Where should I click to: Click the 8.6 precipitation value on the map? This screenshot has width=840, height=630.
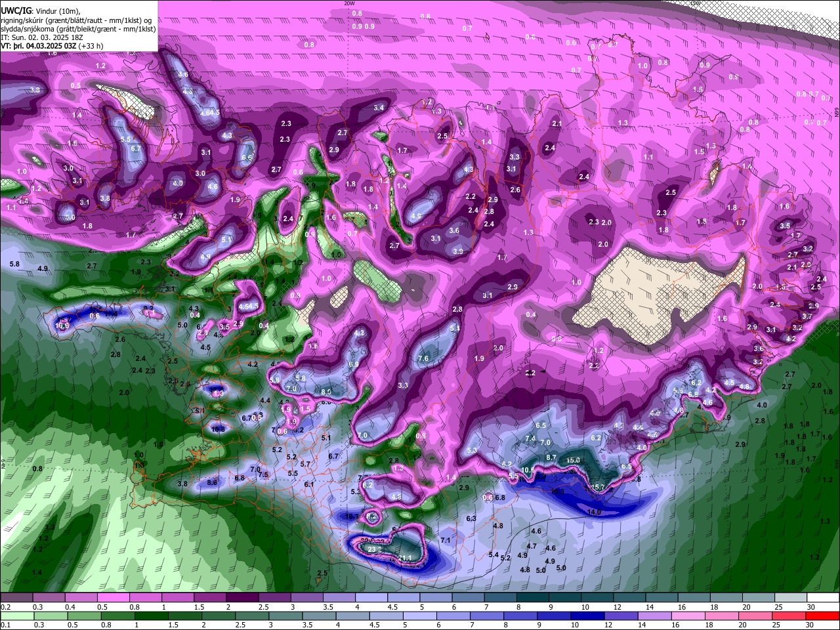pos(212,482)
